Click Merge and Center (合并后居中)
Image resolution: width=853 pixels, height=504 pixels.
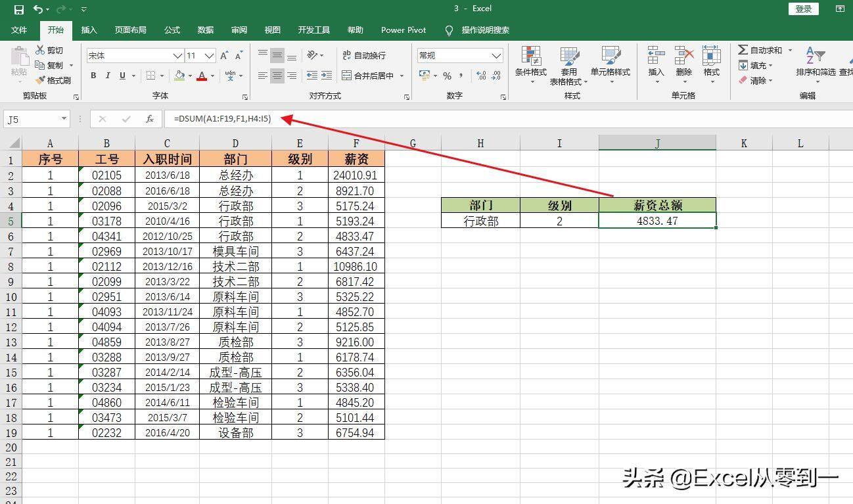tap(367, 76)
